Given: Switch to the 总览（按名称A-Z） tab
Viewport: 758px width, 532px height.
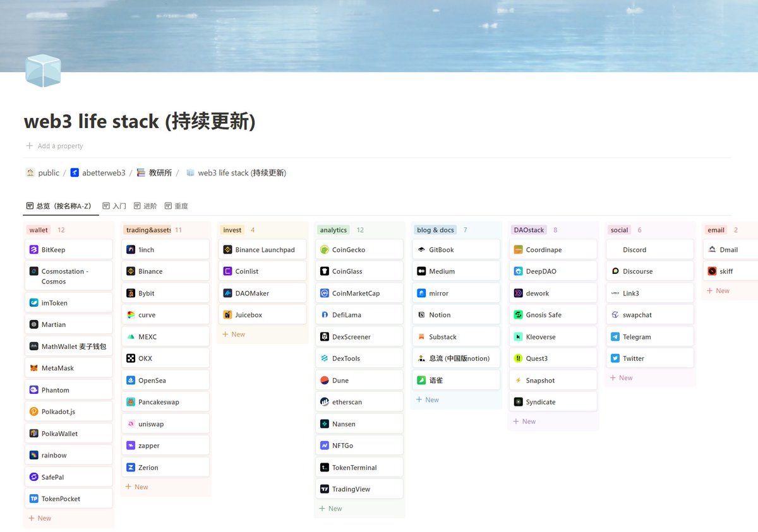Looking at the screenshot, I should coord(61,206).
